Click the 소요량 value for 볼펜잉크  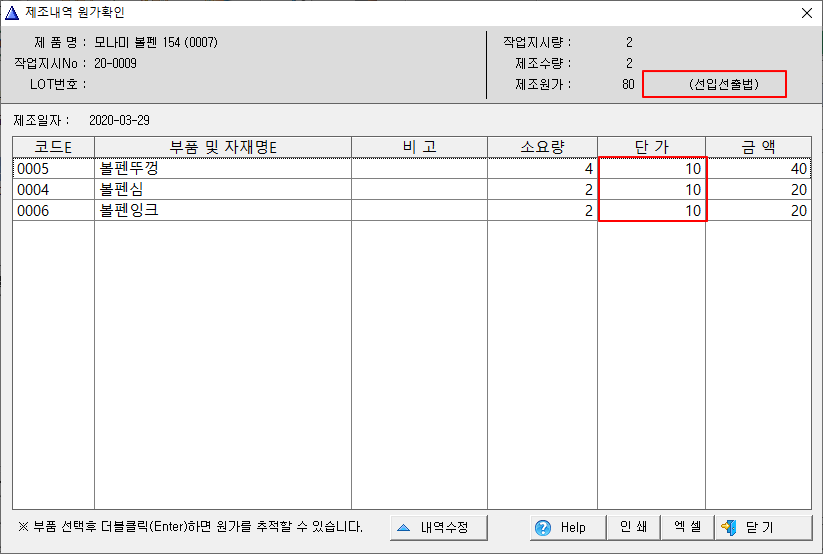[588, 211]
